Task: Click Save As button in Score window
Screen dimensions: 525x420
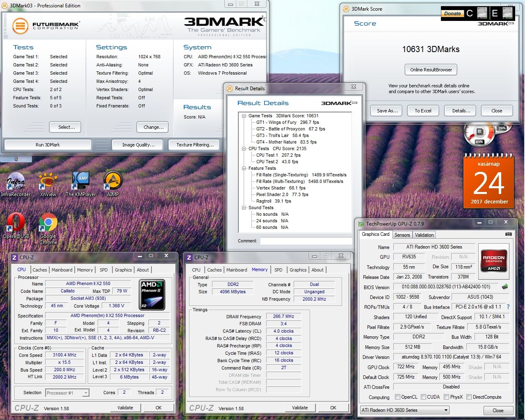Action: tap(387, 111)
